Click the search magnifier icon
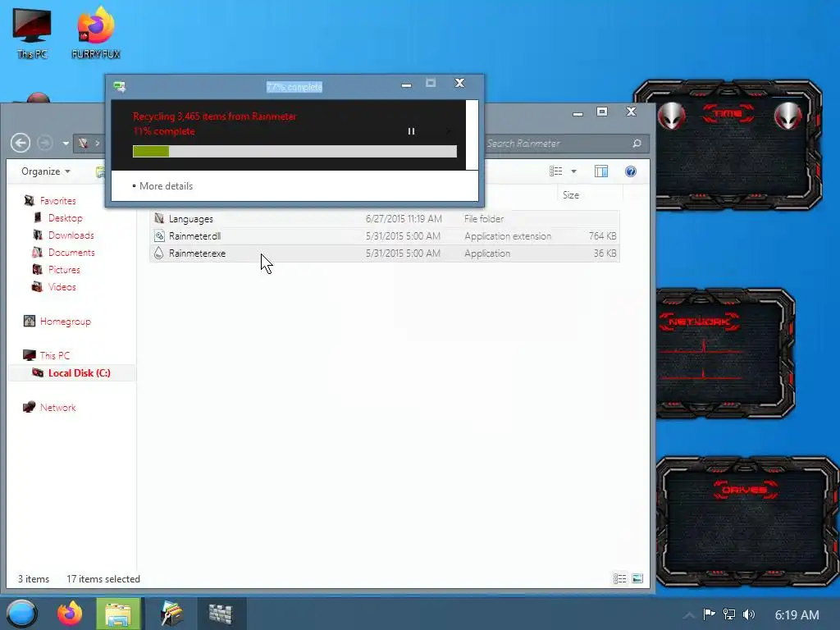 [637, 143]
